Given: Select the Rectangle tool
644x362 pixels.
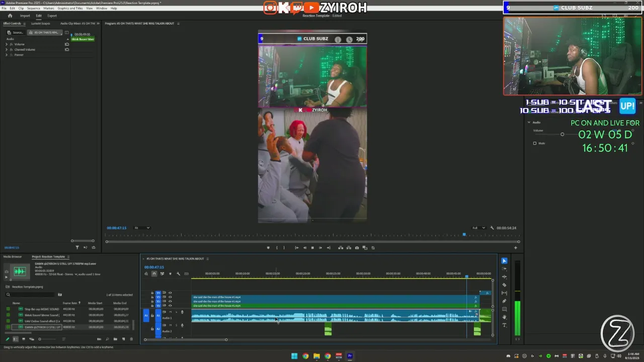Looking at the screenshot, I should click(x=504, y=309).
